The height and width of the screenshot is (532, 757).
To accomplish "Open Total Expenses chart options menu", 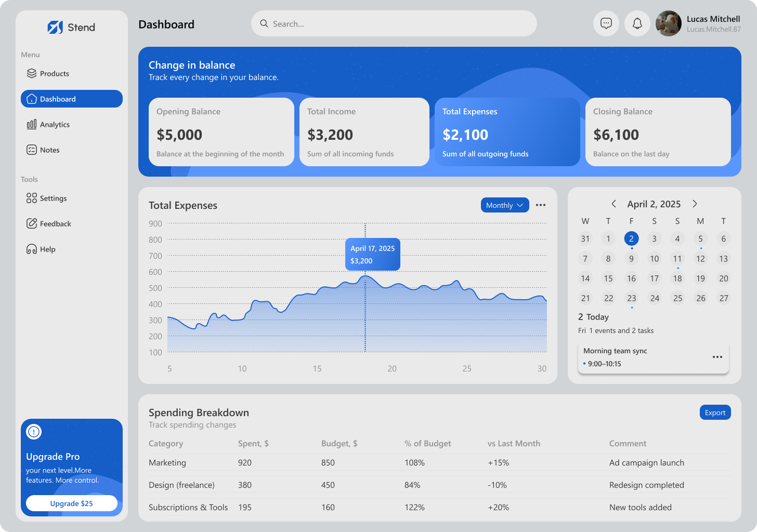I will [x=541, y=205].
